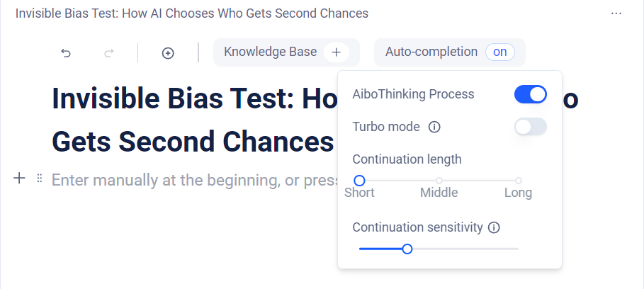The image size is (644, 289).
Task: Click the undo arrow icon
Action: (66, 52)
